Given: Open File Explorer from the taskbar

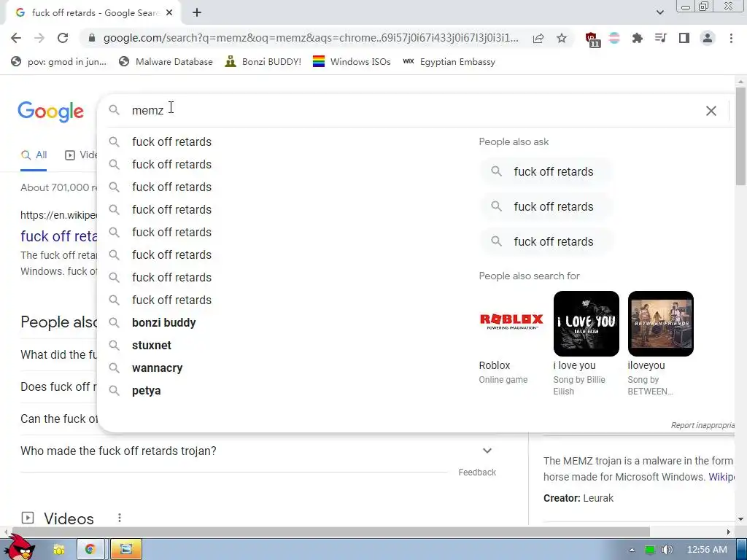Looking at the screenshot, I should [59, 550].
